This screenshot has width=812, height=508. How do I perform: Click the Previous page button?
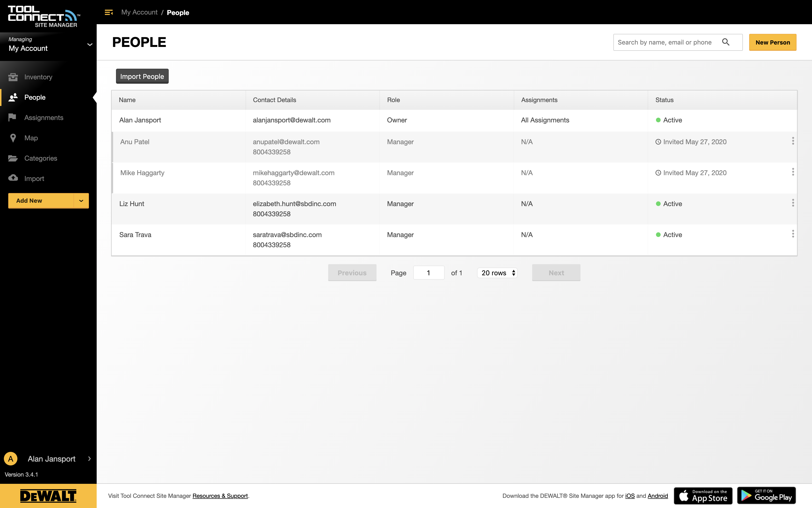point(352,272)
